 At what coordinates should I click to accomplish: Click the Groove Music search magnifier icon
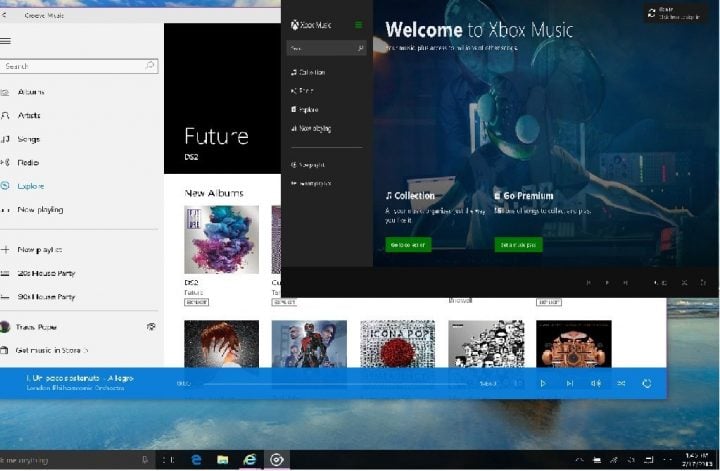click(150, 66)
